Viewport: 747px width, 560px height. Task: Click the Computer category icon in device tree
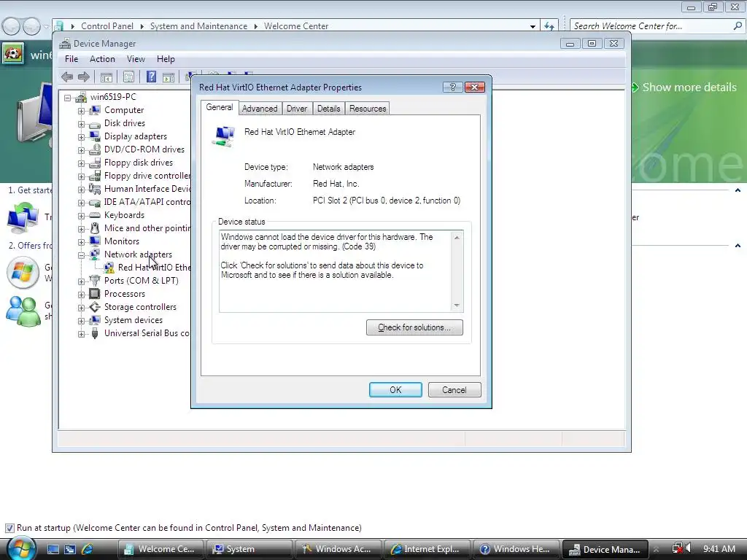(x=95, y=110)
